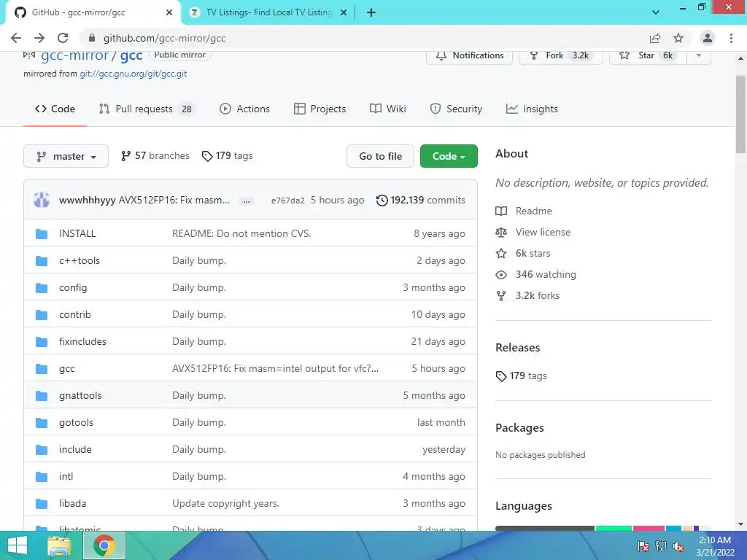
Task: Open the c++tools folder
Action: 79,260
